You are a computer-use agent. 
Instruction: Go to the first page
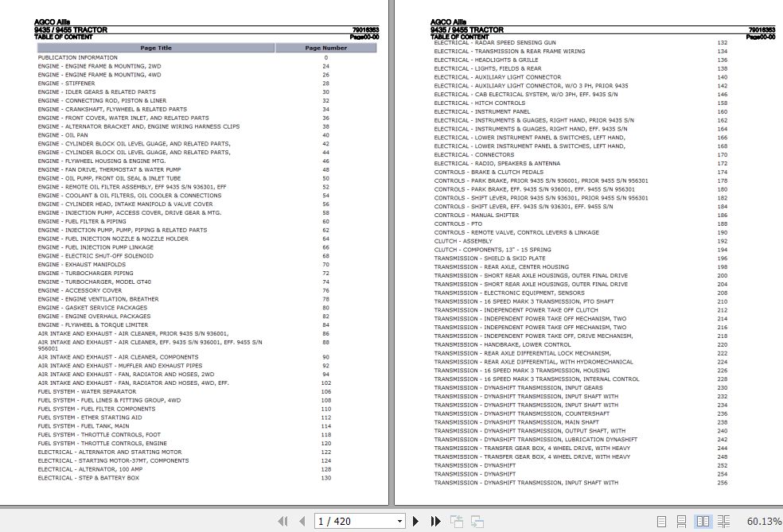(x=282, y=522)
